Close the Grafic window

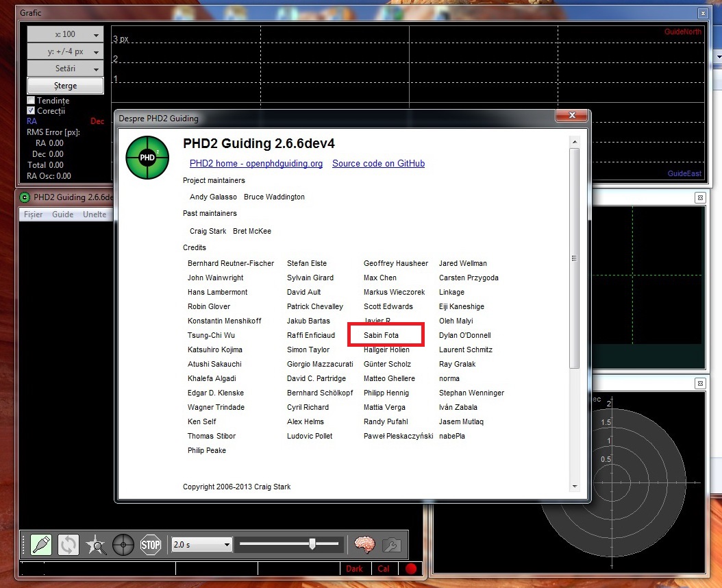tap(703, 14)
